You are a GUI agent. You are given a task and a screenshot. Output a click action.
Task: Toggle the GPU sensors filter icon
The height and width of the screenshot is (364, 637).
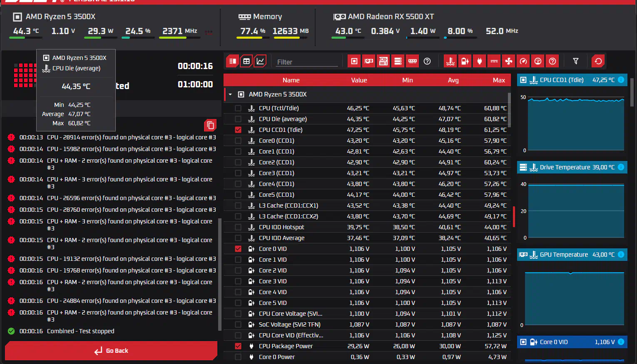(369, 61)
